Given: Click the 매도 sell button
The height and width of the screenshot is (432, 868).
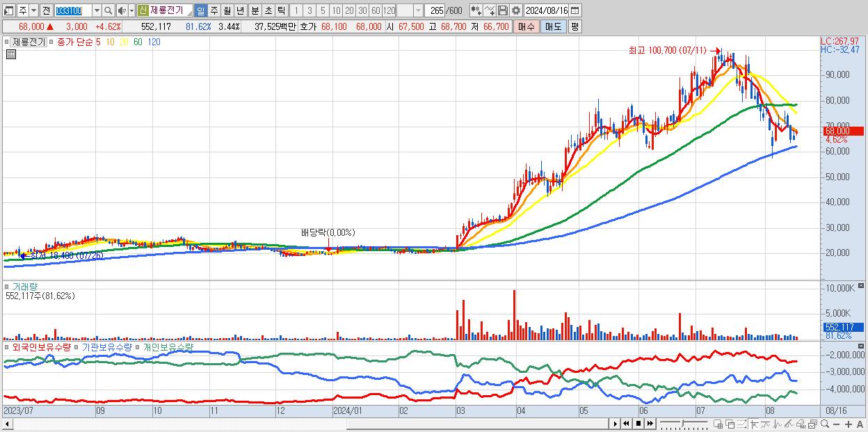Looking at the screenshot, I should [x=554, y=26].
